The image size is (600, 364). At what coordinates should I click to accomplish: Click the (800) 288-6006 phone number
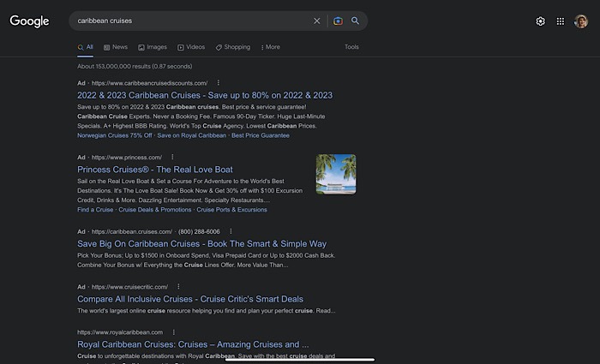[199, 232]
